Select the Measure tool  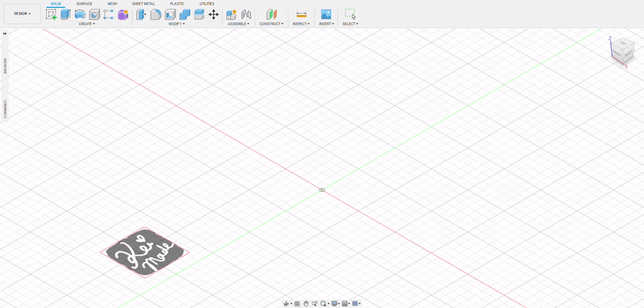(301, 14)
